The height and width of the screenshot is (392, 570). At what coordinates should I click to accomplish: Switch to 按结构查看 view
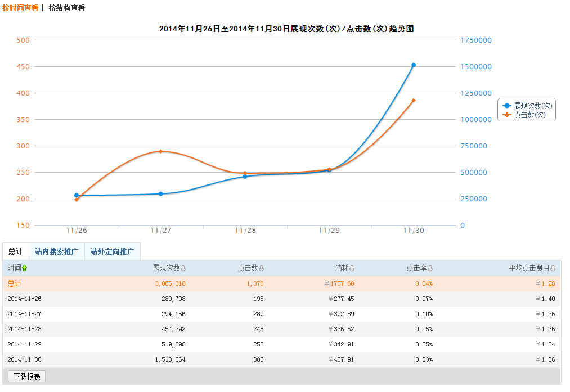67,8
